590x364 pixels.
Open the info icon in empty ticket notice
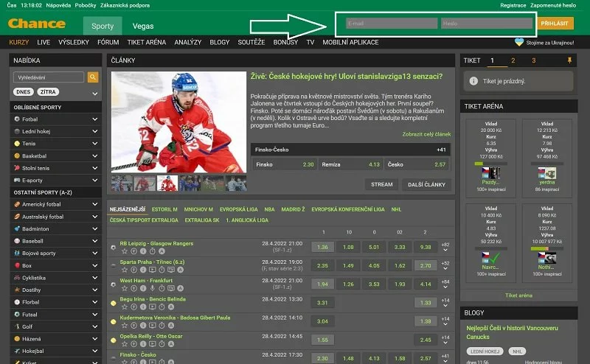coord(473,81)
